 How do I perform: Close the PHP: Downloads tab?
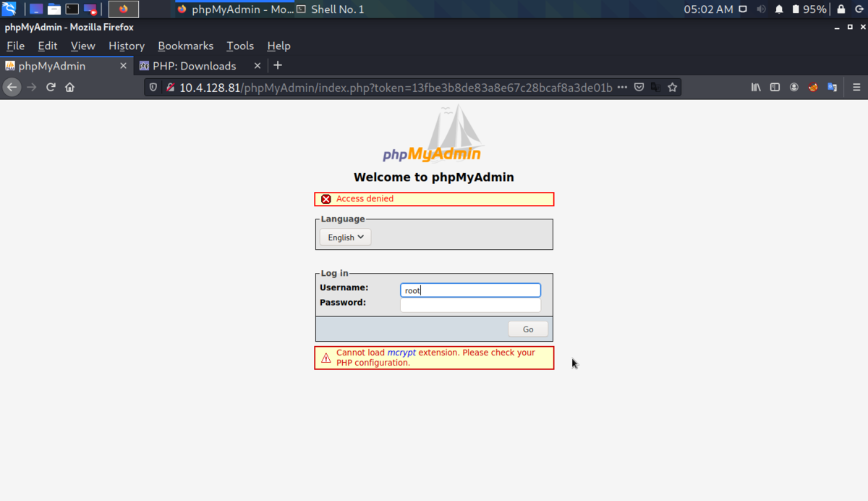258,65
